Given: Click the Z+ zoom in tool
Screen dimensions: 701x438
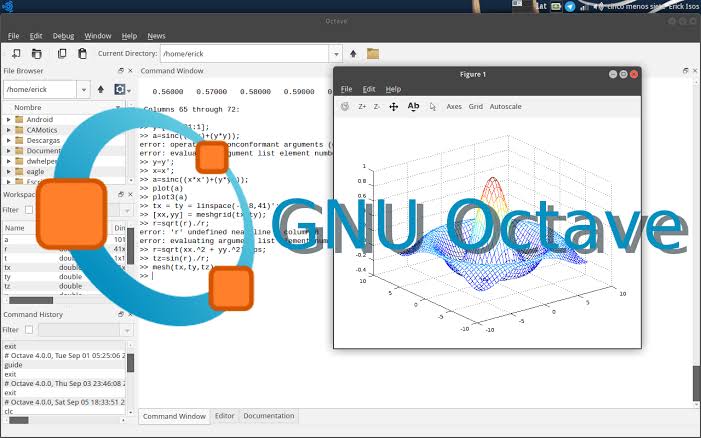Looking at the screenshot, I should click(x=362, y=107).
